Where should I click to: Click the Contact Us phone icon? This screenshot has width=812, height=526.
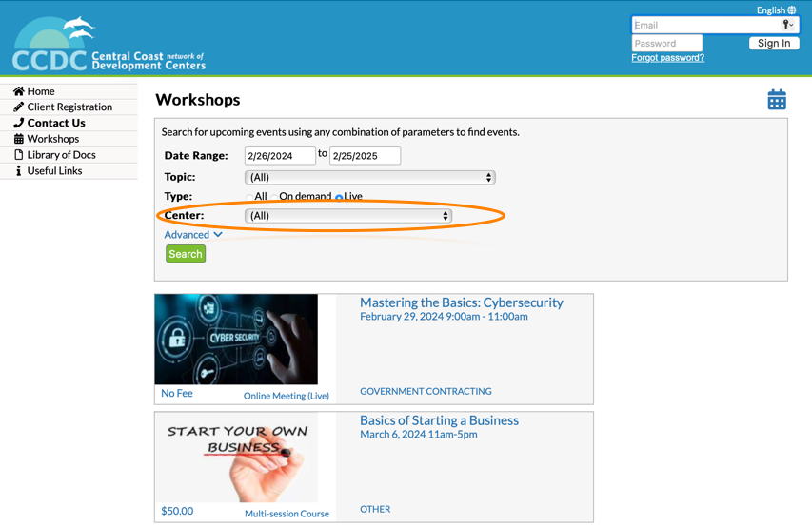coord(18,123)
